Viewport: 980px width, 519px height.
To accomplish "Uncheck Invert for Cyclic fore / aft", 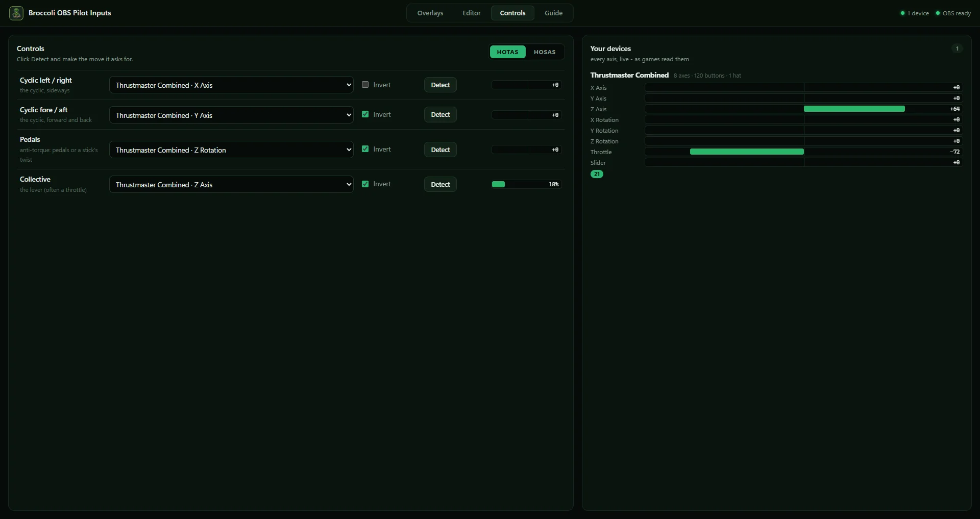I will (365, 114).
